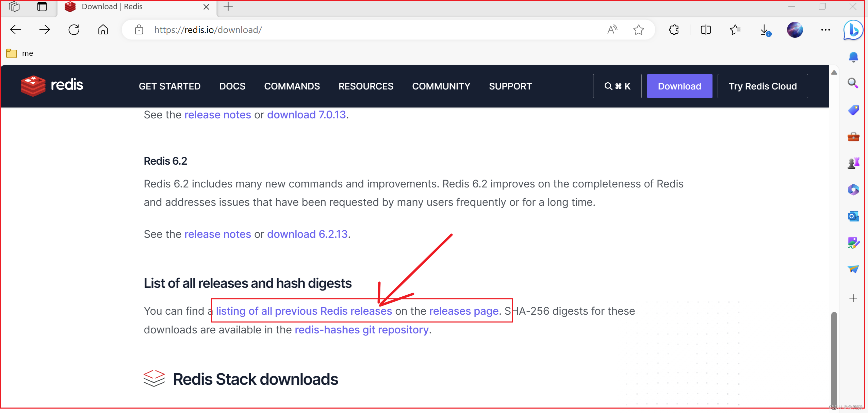Open the COMMANDS menu item

tap(292, 86)
